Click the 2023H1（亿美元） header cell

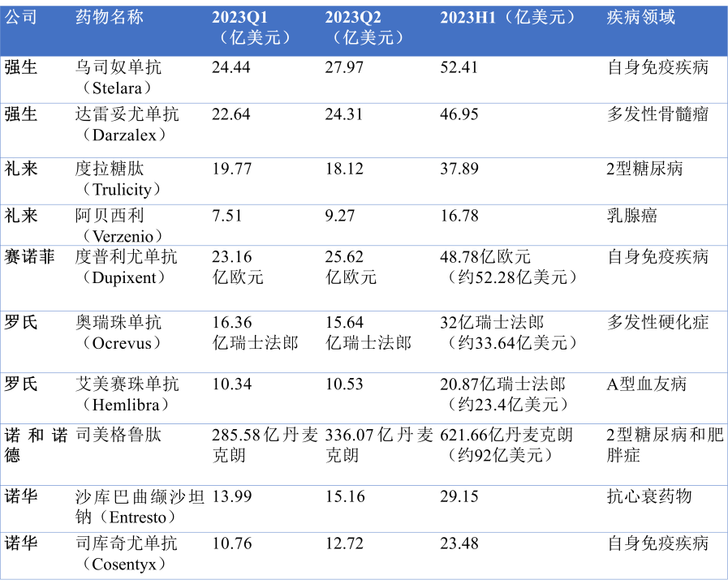510,18
